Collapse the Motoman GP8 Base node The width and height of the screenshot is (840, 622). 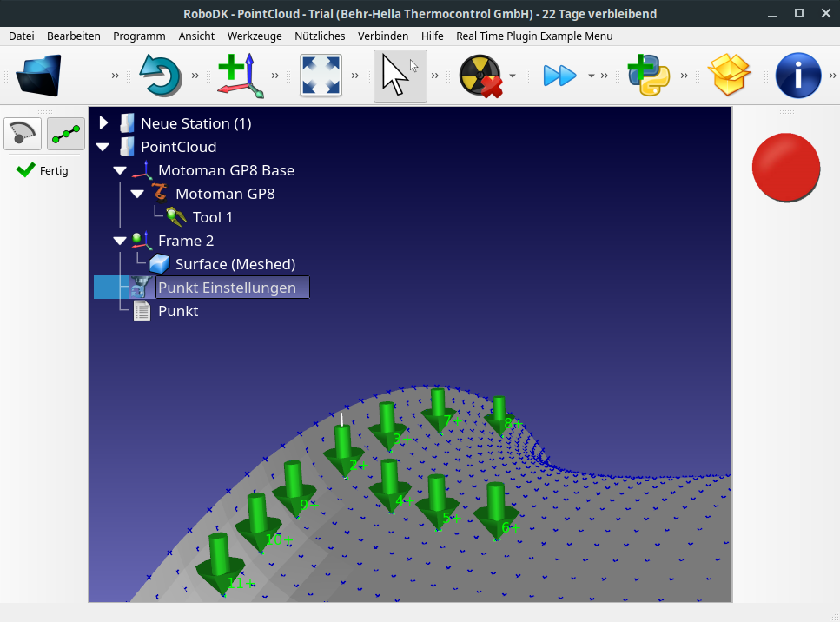click(x=121, y=170)
